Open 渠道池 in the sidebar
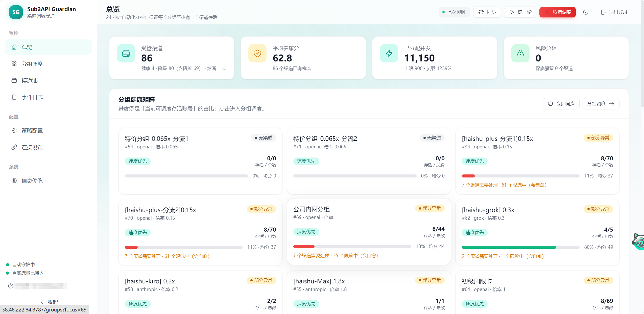 (x=48, y=80)
